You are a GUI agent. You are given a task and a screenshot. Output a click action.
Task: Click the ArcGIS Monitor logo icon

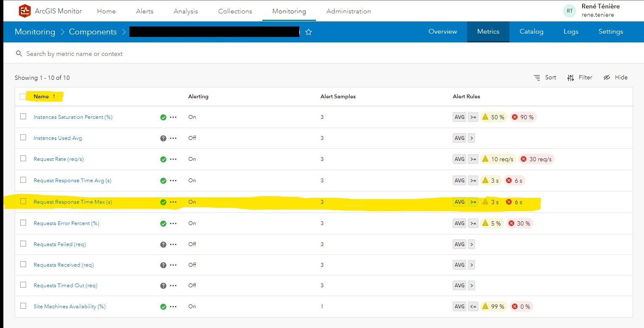25,11
